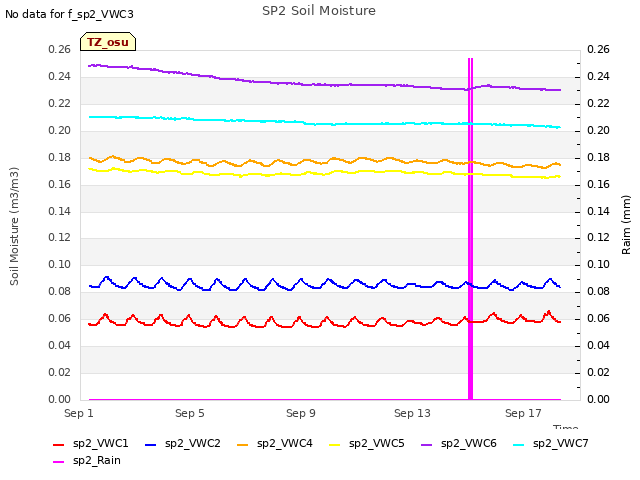The width and height of the screenshot is (640, 480).
Task: Click the orange sp2_VWC4 legend swatch
Action: [243, 444]
